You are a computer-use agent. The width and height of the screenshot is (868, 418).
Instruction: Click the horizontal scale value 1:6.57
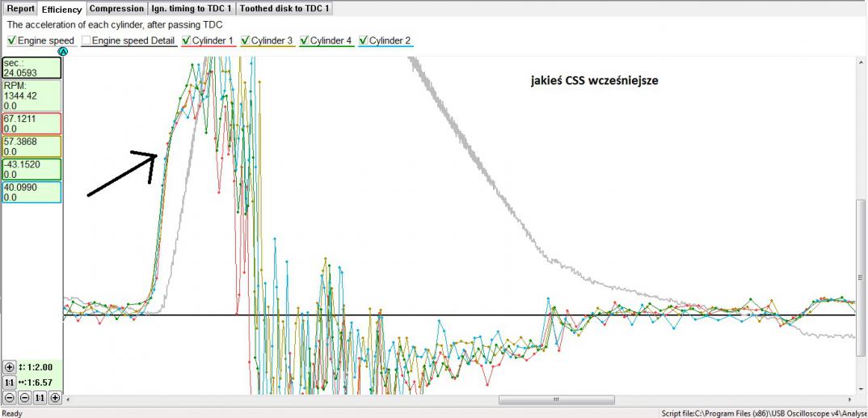39,382
